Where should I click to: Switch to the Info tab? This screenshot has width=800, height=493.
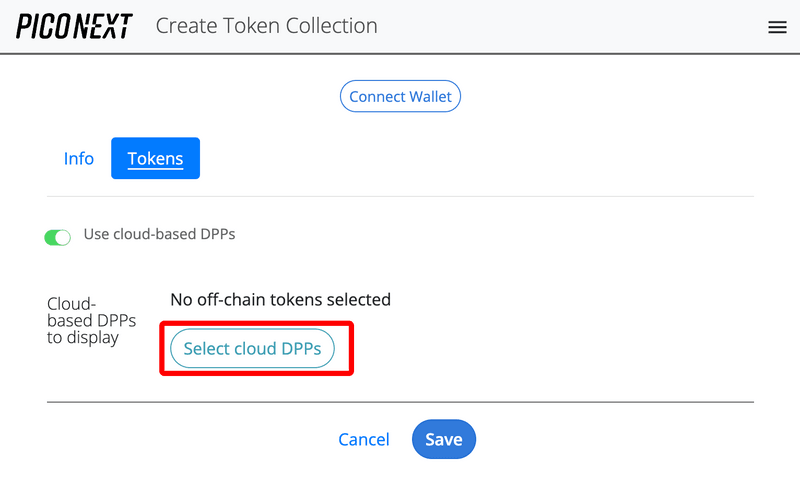point(79,158)
